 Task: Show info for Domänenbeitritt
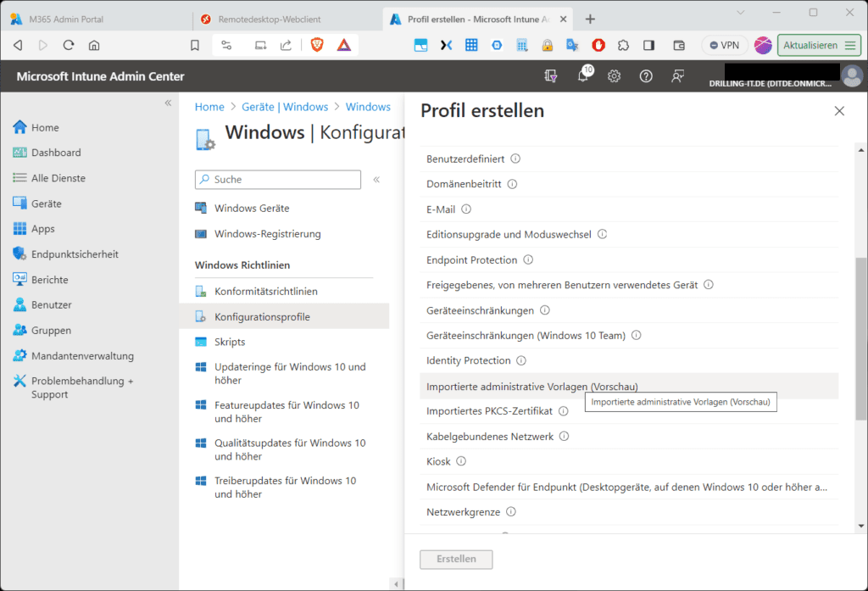click(x=512, y=184)
